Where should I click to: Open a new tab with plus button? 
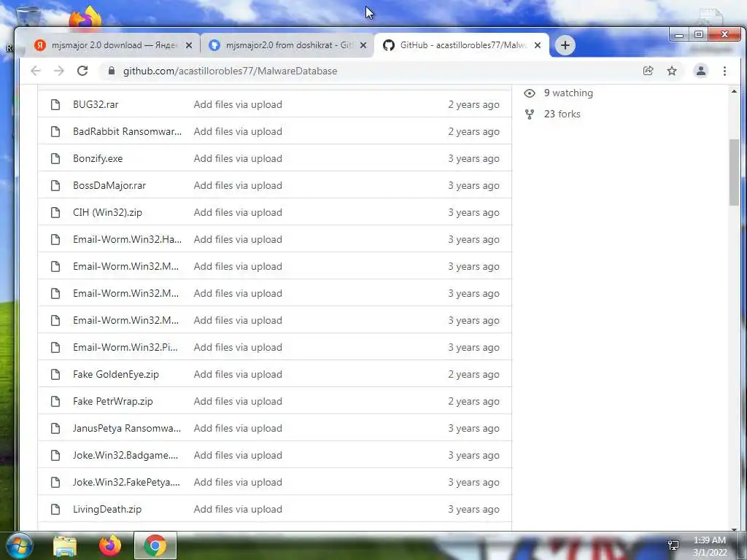(565, 45)
